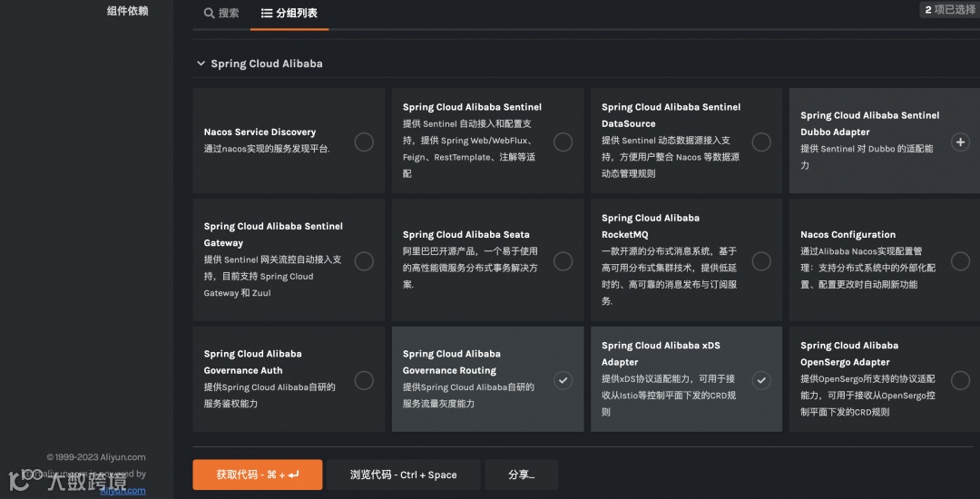Collapse the Spring Cloud Alibaba group
The height and width of the screenshot is (499, 980).
pos(201,64)
